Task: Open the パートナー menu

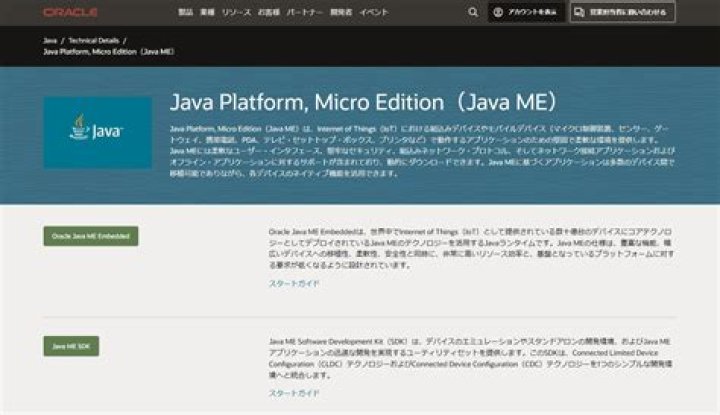Action: pyautogui.click(x=304, y=12)
